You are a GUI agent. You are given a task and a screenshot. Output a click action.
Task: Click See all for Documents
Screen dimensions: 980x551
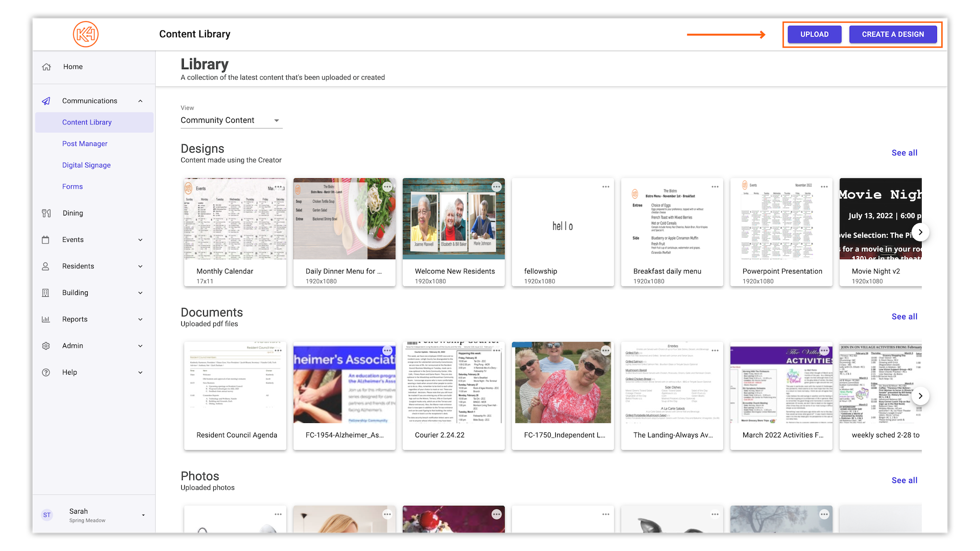(904, 317)
